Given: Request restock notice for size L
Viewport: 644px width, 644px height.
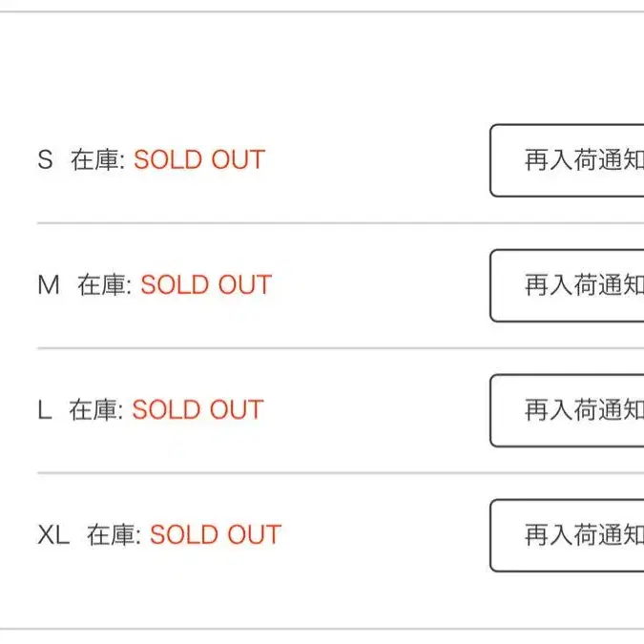Looking at the screenshot, I should coord(568,410).
